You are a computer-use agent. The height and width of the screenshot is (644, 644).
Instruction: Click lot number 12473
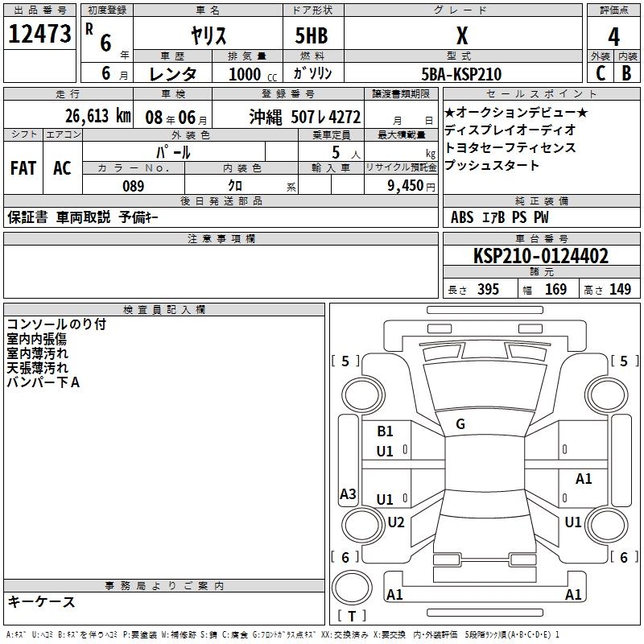(39, 34)
